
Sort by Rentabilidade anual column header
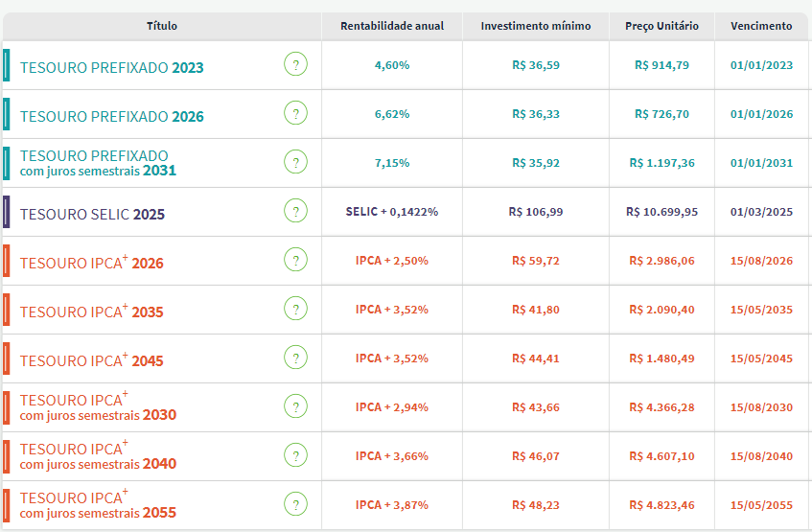click(x=392, y=26)
